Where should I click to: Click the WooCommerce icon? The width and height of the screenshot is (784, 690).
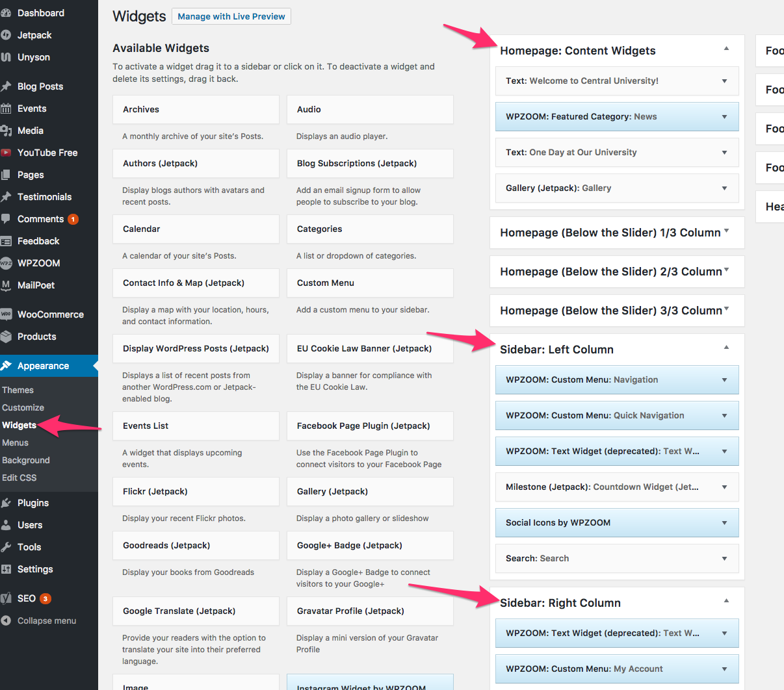tap(6, 314)
